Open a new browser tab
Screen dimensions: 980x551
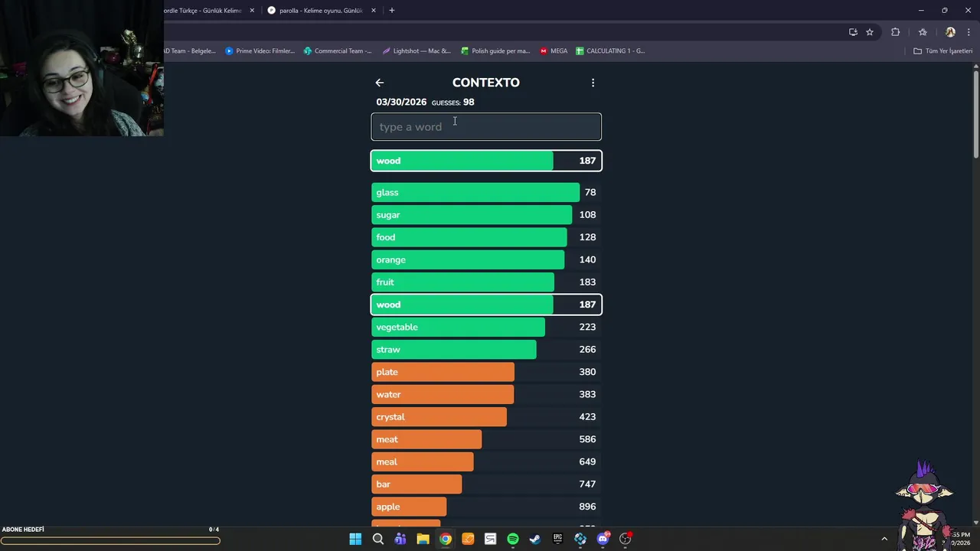click(x=392, y=11)
